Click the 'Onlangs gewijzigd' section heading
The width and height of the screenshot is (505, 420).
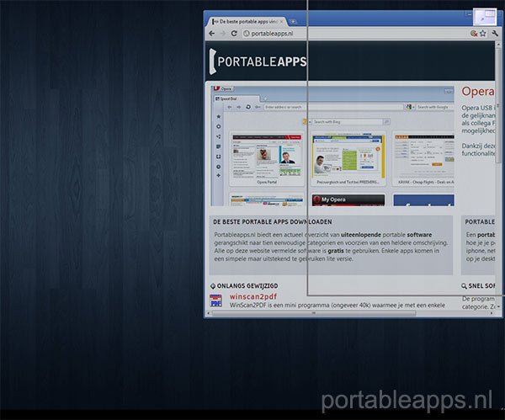tap(247, 285)
